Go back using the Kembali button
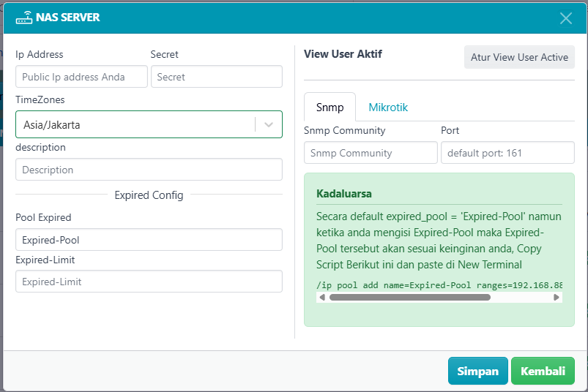This screenshot has width=588, height=392. tap(543, 371)
